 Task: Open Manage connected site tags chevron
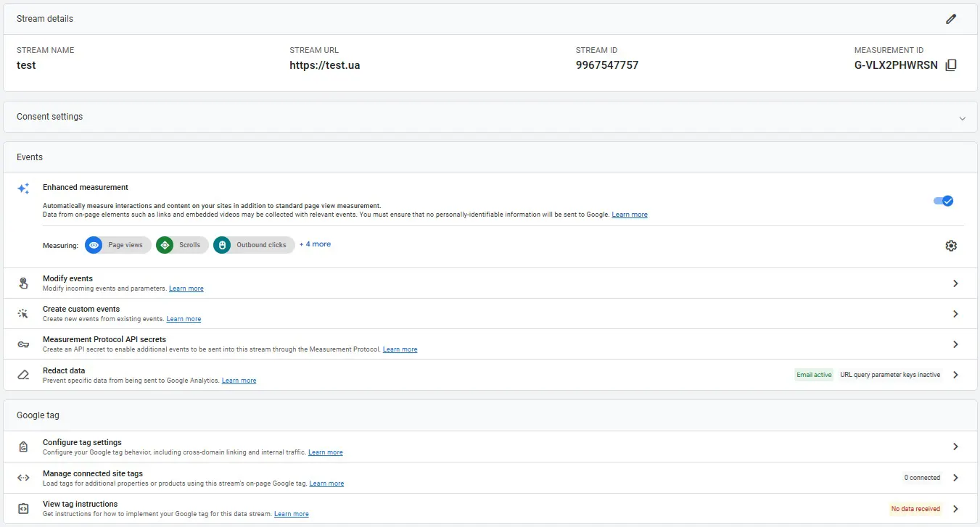tap(955, 478)
